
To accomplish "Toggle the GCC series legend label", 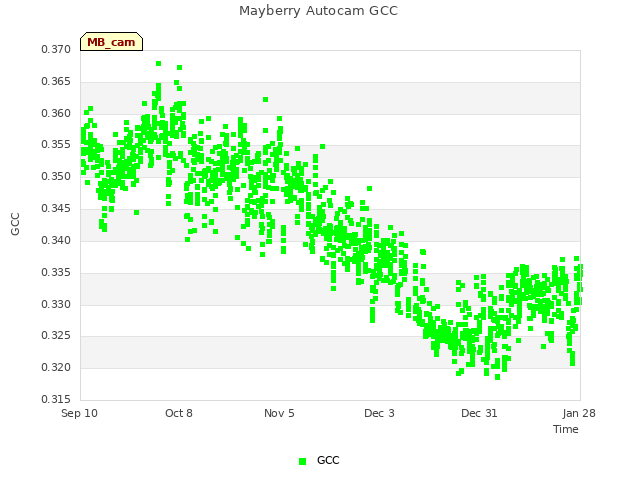I will click(328, 460).
